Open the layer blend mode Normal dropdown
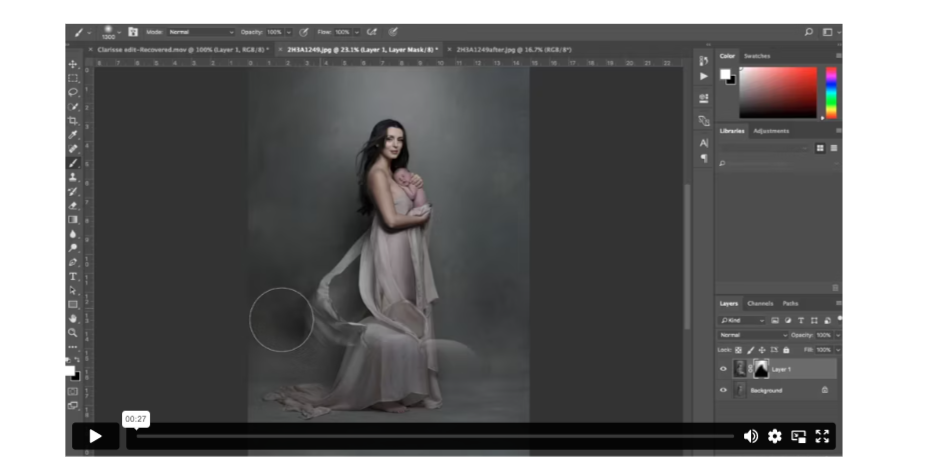The image size is (925, 476). (752, 335)
